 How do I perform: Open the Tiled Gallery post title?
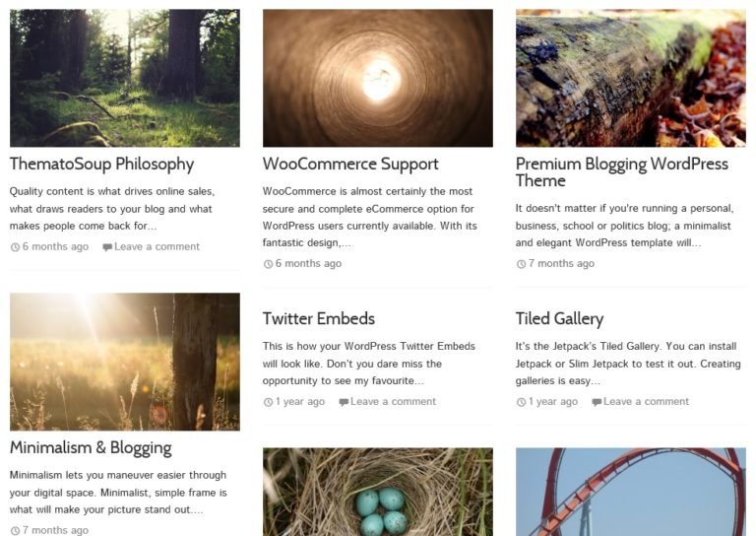coord(559,319)
